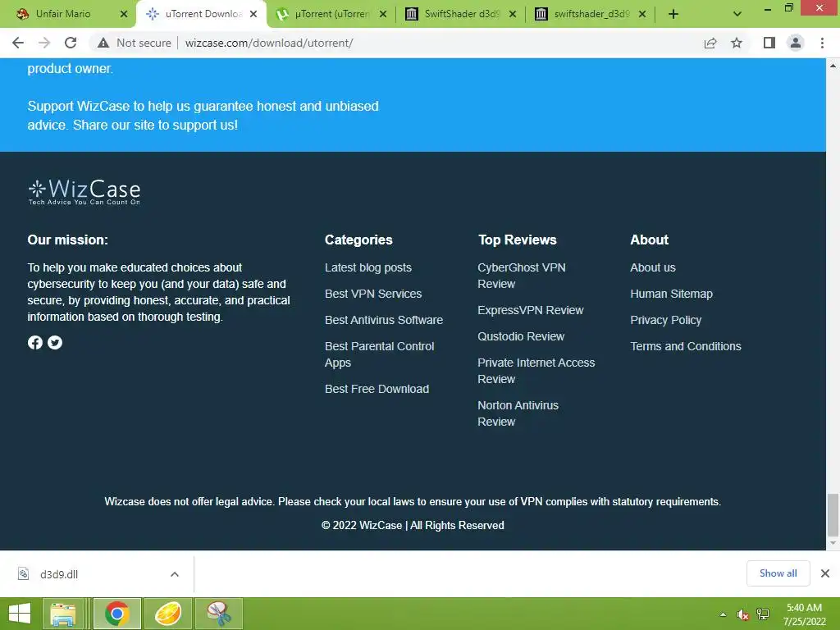Click the page vertical scrollbar thumb
This screenshot has height=630, width=840.
[833, 515]
